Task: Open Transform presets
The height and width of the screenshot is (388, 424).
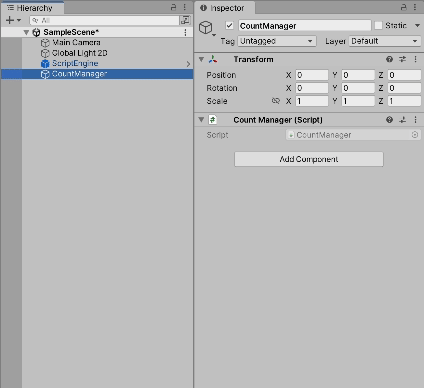Action: pyautogui.click(x=403, y=59)
